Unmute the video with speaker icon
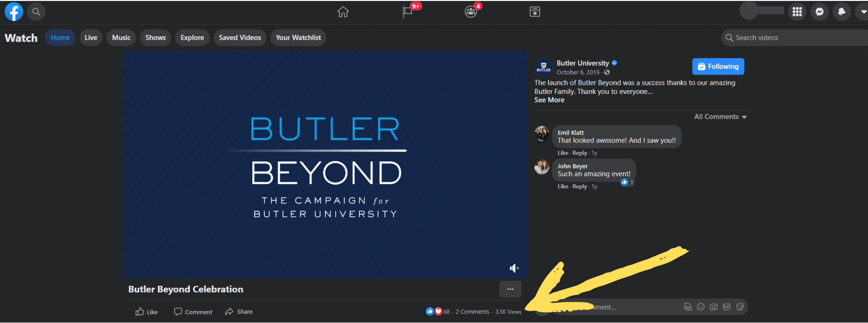 point(514,268)
